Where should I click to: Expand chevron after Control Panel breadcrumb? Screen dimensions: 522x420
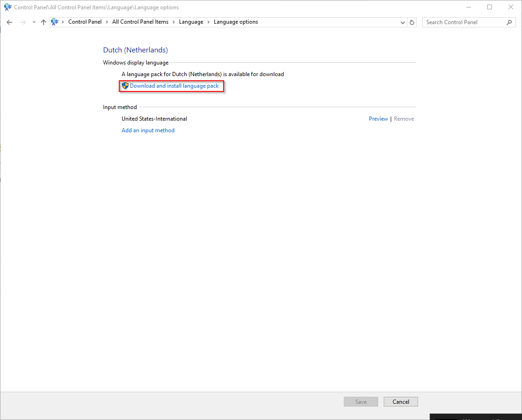coord(107,22)
